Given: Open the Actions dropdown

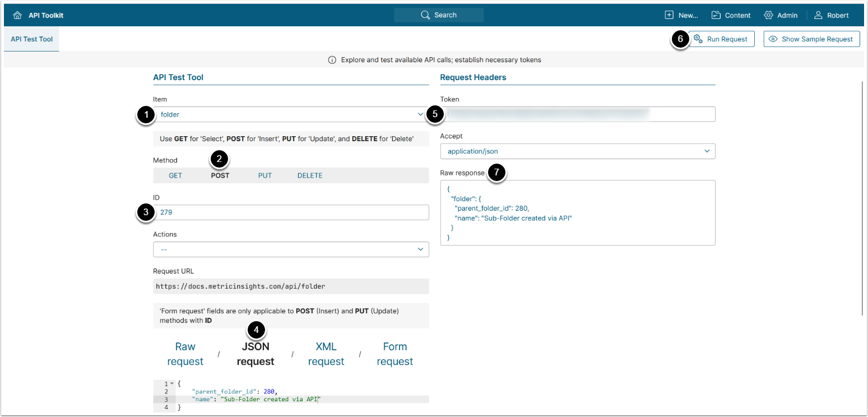Looking at the screenshot, I should pyautogui.click(x=291, y=249).
